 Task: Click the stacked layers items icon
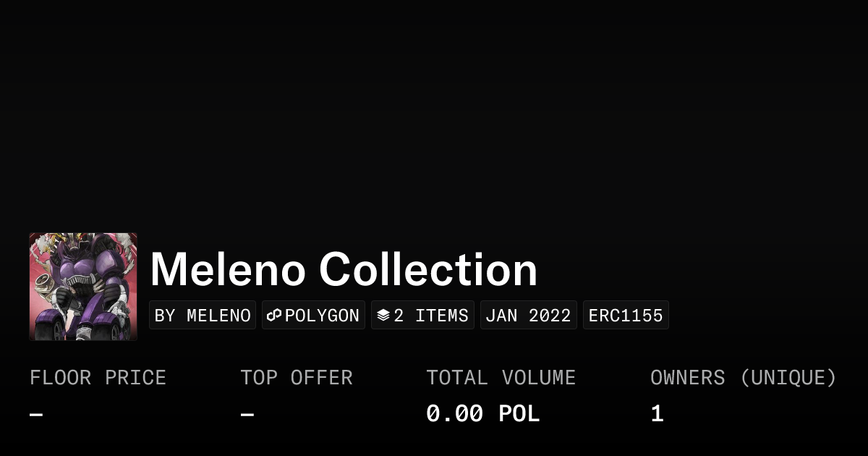pos(383,316)
